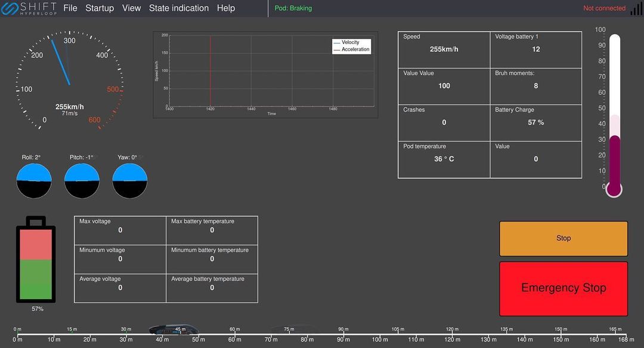Open the Help menu dropdown
Viewport: 644px width, 348px height.
[226, 8]
